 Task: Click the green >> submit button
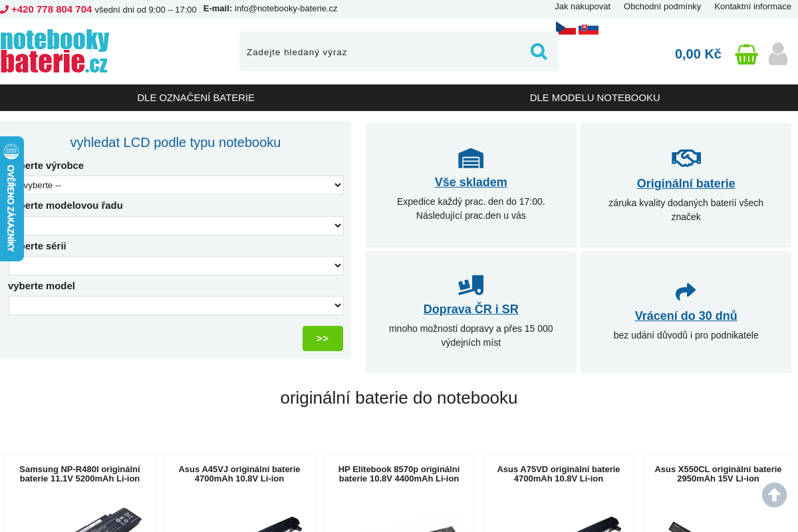click(323, 338)
